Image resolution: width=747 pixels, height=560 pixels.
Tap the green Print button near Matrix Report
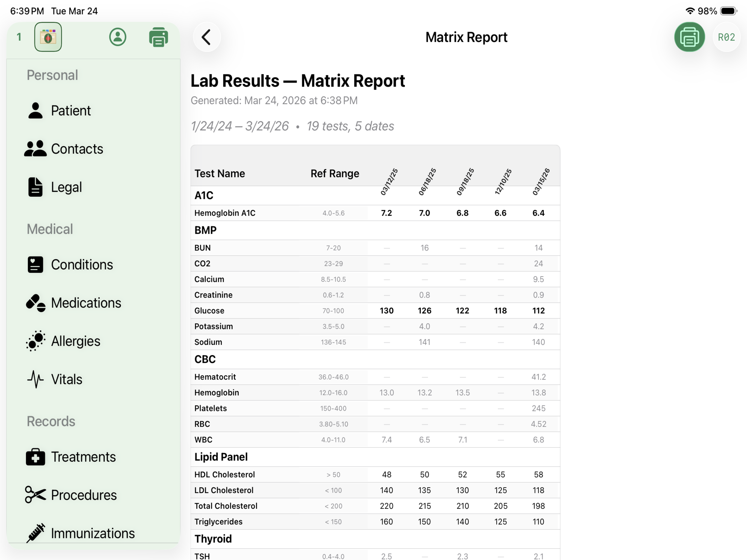(x=689, y=37)
